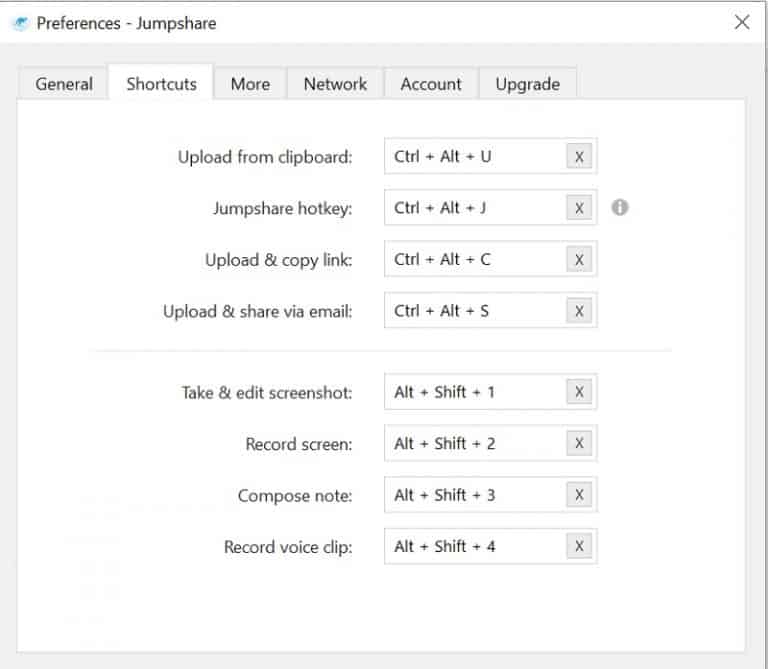Click the 'Record voice clip:' label
768x669 pixels.
coord(288,547)
